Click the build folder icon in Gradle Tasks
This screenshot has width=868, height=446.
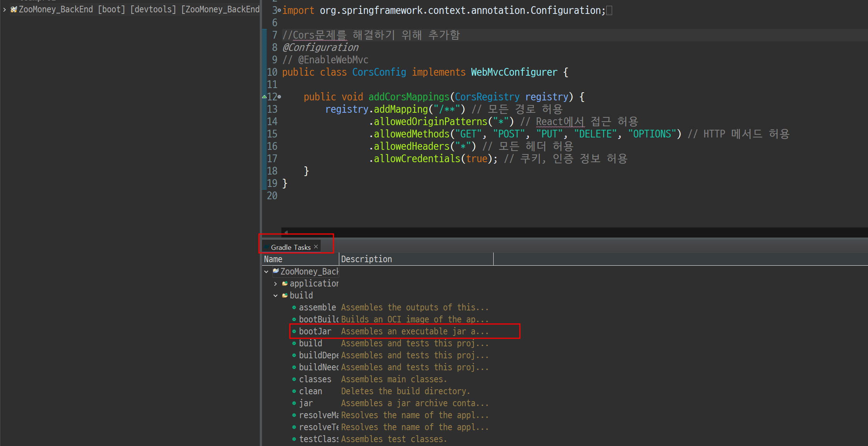(x=285, y=295)
